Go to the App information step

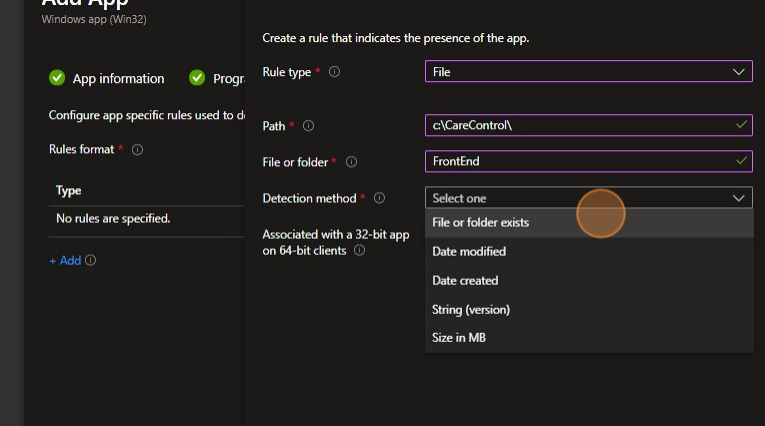(118, 78)
